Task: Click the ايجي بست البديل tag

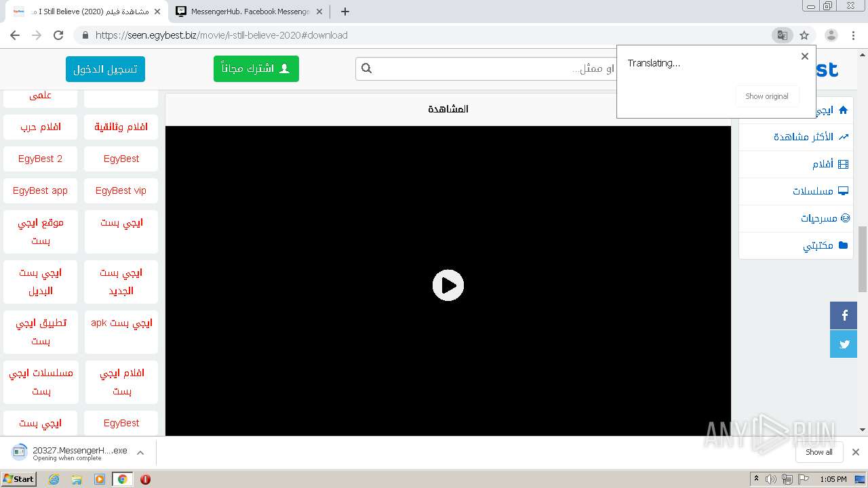Action: (40, 282)
